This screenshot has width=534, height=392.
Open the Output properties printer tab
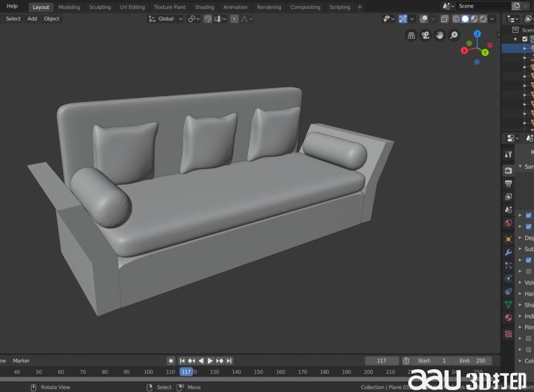click(x=508, y=183)
